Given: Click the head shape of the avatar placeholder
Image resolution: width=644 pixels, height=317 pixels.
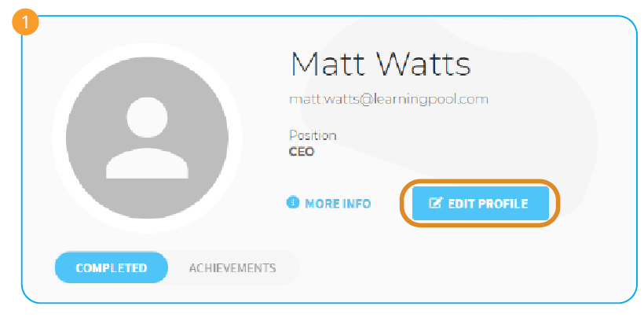Looking at the screenshot, I should tap(147, 117).
